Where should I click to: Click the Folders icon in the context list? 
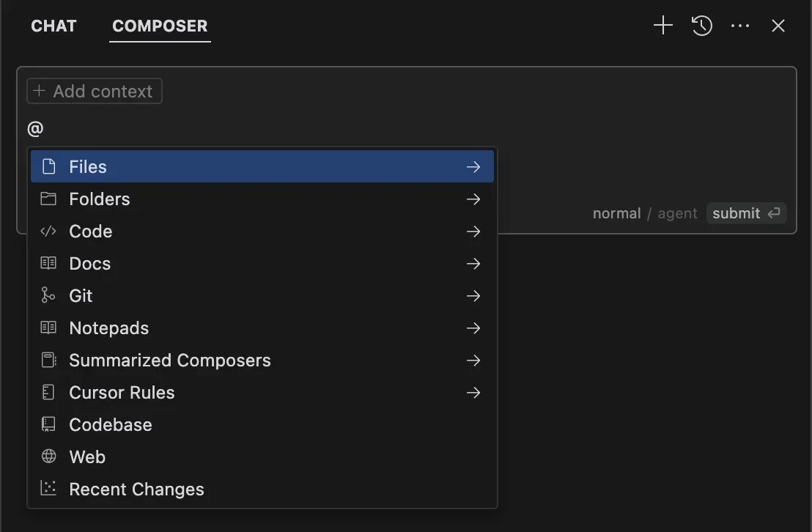48,199
